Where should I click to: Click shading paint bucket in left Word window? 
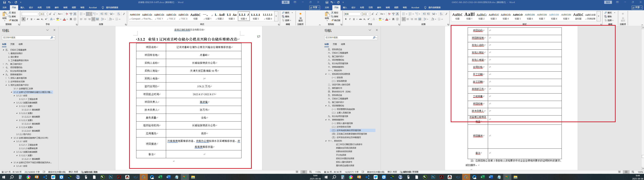[110, 19]
